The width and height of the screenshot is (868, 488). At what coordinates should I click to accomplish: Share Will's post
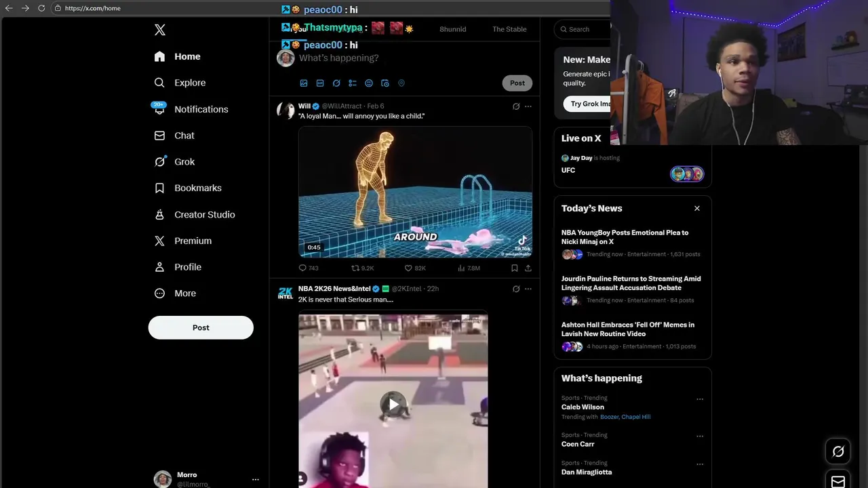point(528,268)
